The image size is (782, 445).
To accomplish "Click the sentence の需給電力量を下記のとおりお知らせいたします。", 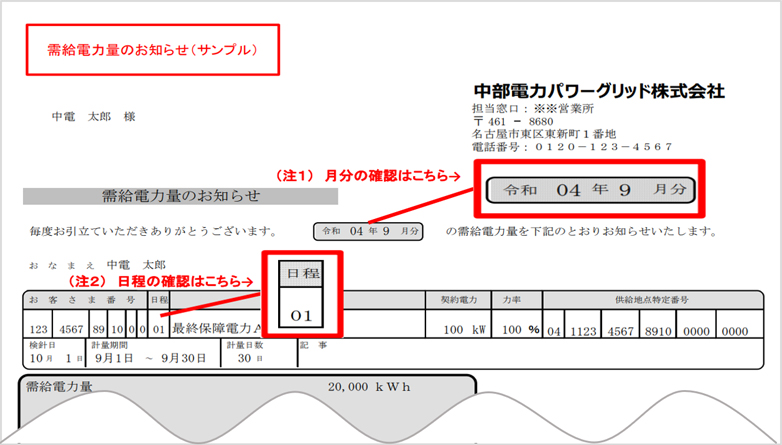I will pyautogui.click(x=581, y=231).
